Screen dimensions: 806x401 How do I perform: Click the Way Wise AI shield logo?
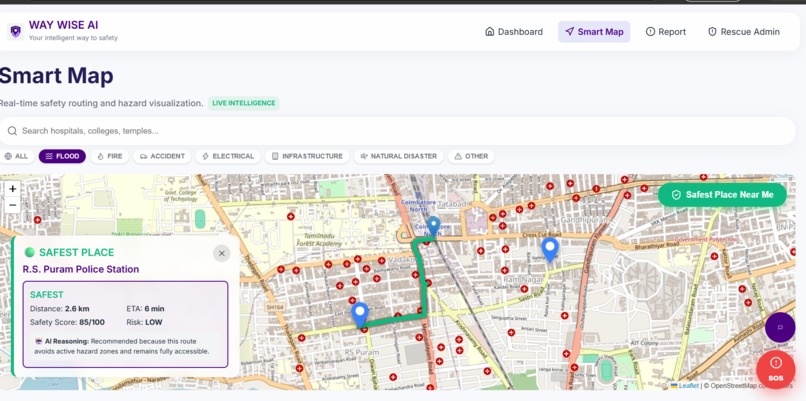pyautogui.click(x=15, y=31)
